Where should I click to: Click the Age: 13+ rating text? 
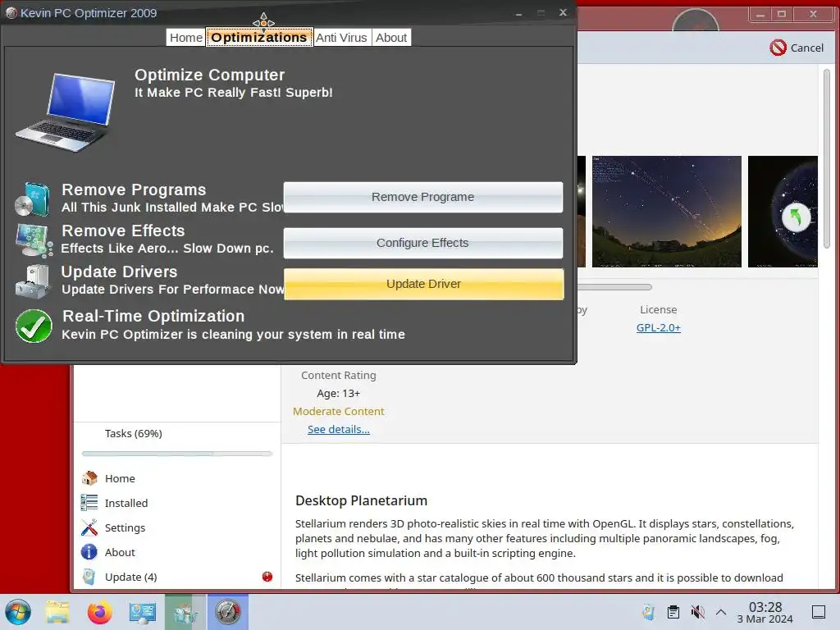pos(339,393)
